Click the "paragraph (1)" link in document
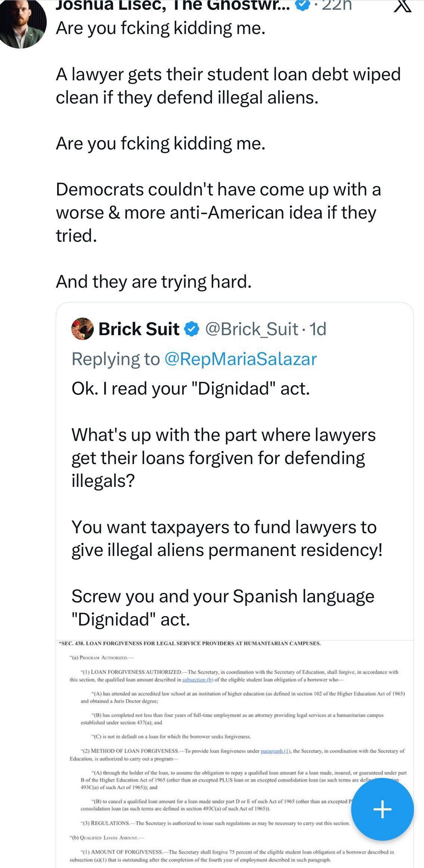The height and width of the screenshot is (868, 424). pos(275,751)
